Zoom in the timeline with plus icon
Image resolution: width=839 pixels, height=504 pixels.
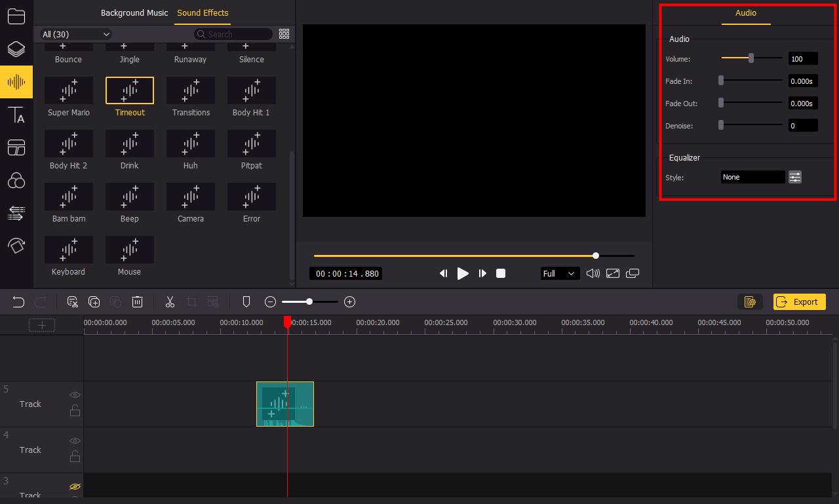(x=350, y=302)
